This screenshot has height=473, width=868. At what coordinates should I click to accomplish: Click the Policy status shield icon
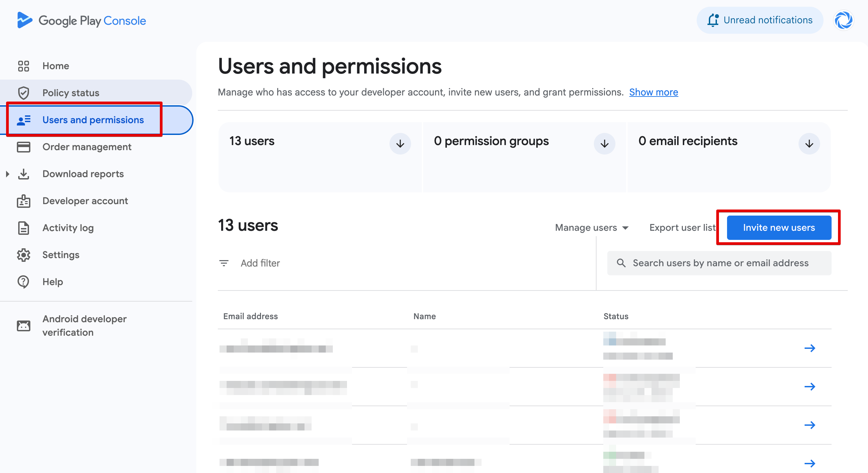(24, 93)
